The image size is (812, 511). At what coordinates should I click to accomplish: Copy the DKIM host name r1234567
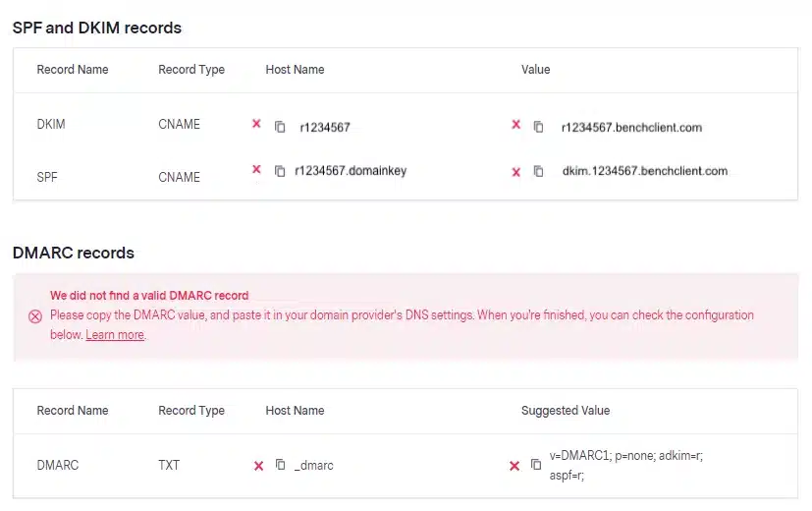280,127
